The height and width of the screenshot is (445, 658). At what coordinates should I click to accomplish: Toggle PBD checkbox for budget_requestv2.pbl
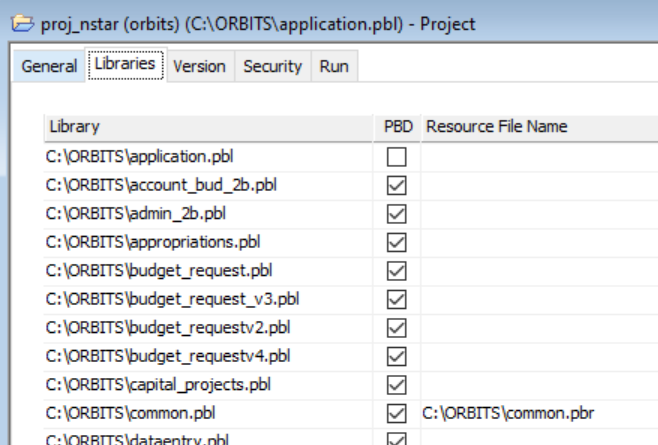click(397, 328)
